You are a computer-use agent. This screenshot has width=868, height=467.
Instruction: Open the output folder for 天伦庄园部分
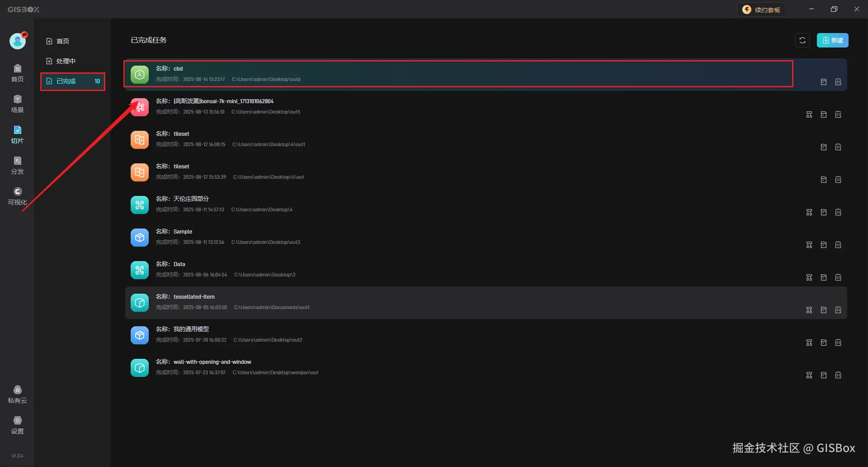pyautogui.click(x=824, y=212)
